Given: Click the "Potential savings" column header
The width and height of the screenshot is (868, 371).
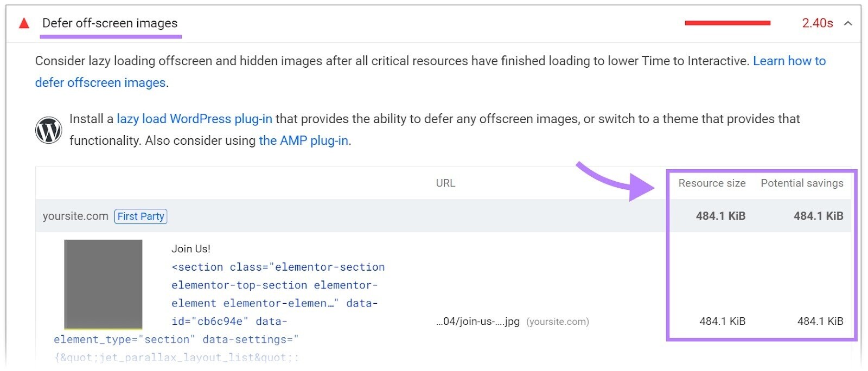Looking at the screenshot, I should [x=801, y=183].
